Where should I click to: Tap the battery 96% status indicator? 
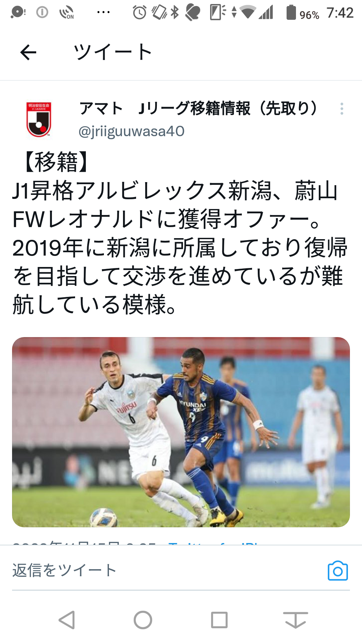(x=302, y=13)
